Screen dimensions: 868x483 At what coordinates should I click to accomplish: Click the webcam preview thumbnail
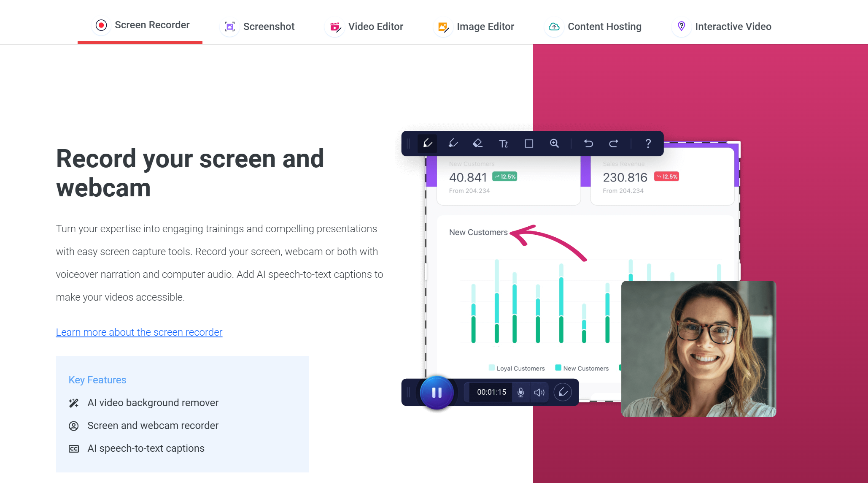698,349
